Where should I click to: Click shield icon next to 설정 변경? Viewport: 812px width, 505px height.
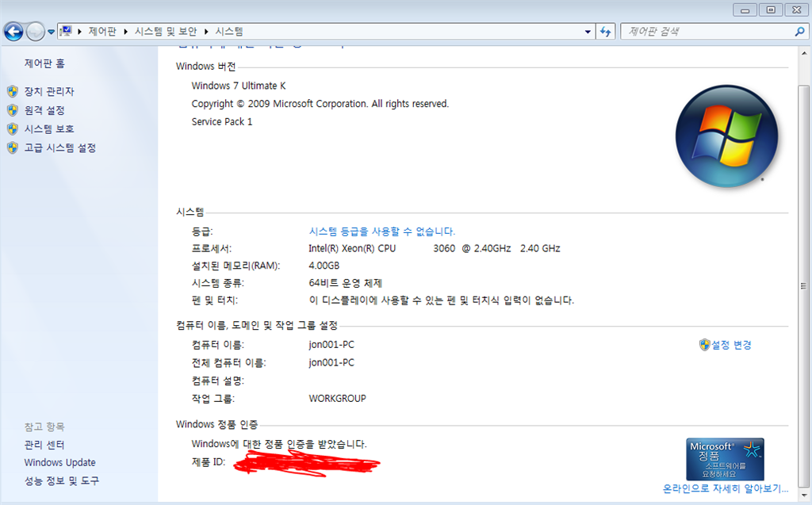pos(704,345)
